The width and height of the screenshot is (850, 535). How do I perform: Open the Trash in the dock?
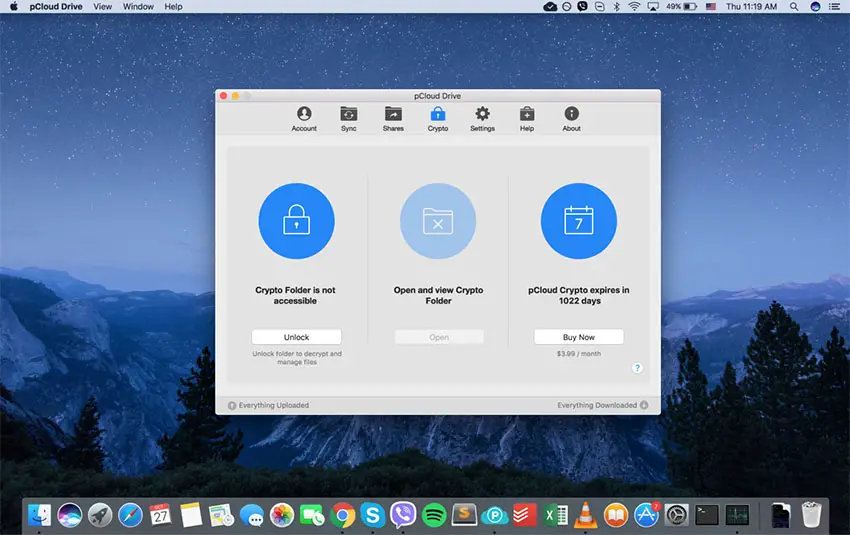(x=811, y=515)
